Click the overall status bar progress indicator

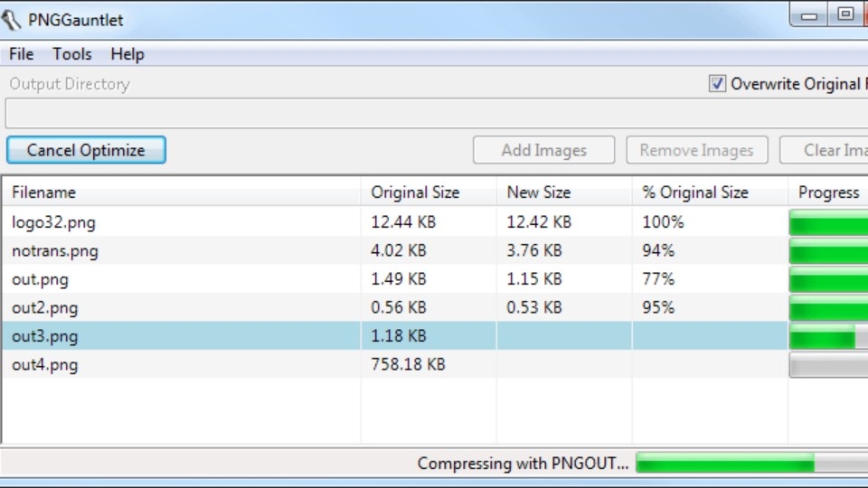pyautogui.click(x=751, y=463)
